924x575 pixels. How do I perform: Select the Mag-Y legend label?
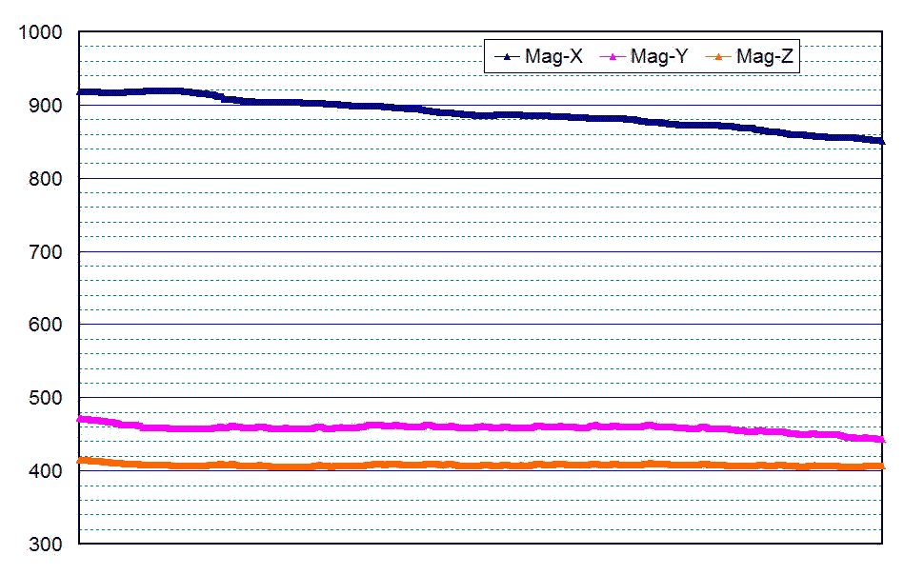pos(659,57)
